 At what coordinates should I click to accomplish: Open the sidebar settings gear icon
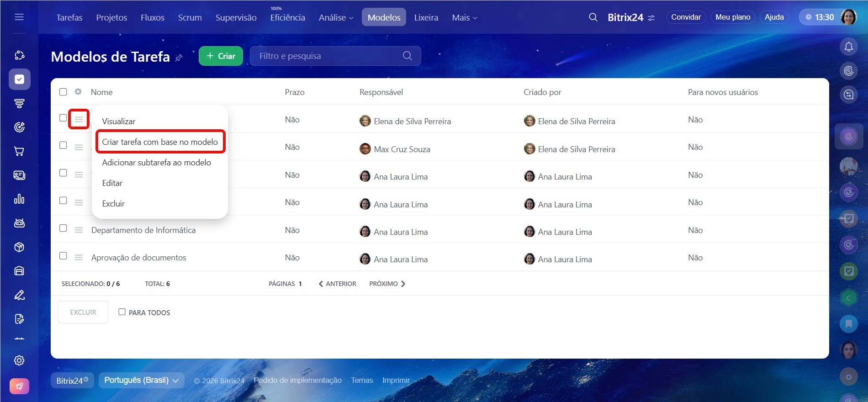(19, 360)
